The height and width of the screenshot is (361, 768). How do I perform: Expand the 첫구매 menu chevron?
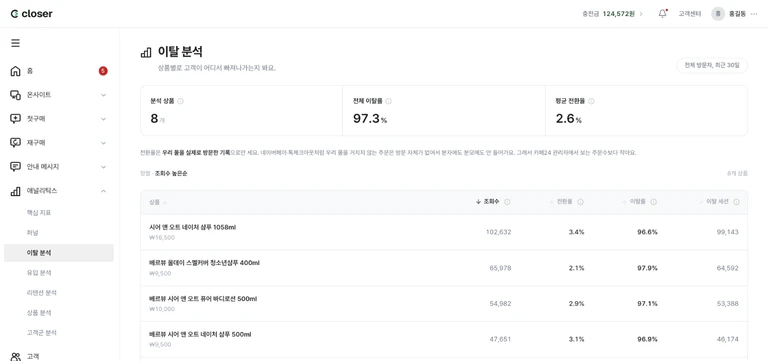(x=103, y=119)
